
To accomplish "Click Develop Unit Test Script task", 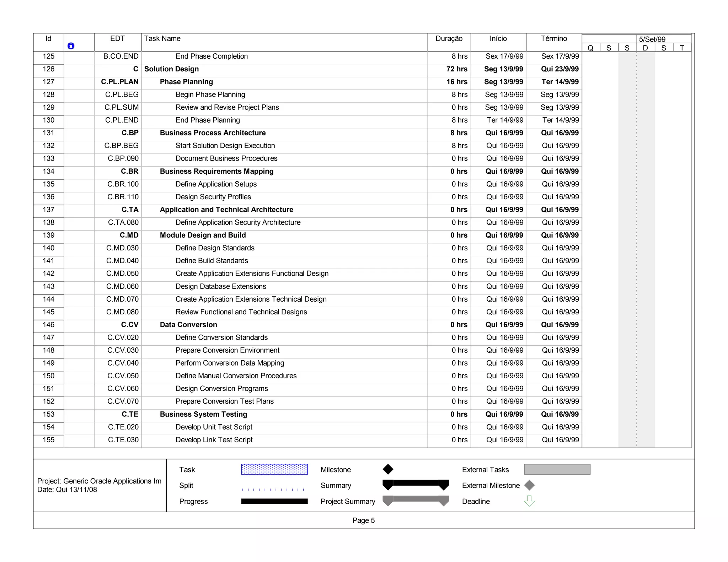I will pyautogui.click(x=214, y=427).
